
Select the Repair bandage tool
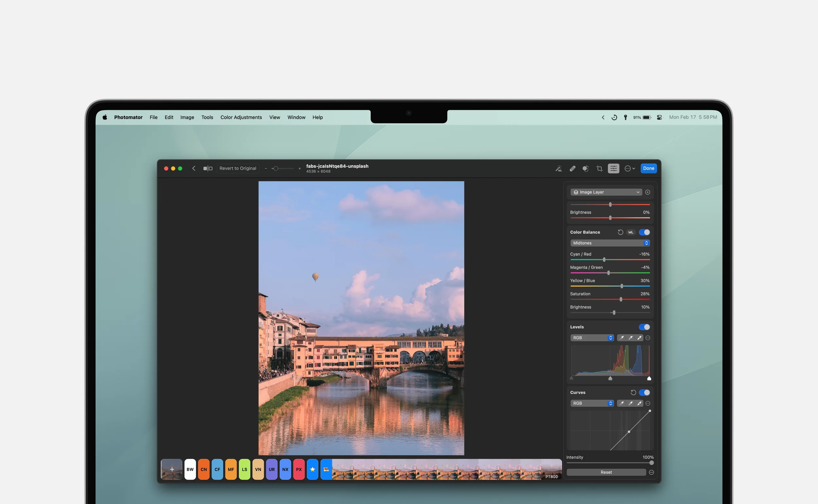572,169
